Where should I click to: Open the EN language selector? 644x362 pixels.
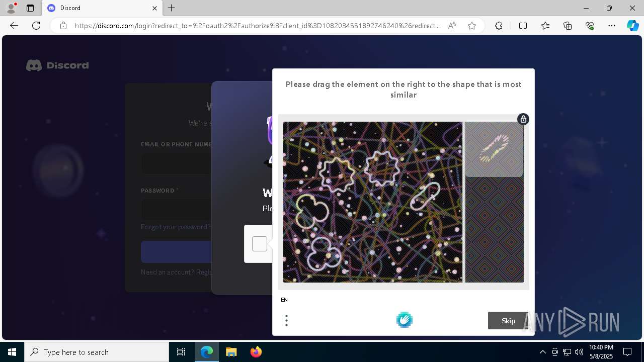pos(284,300)
